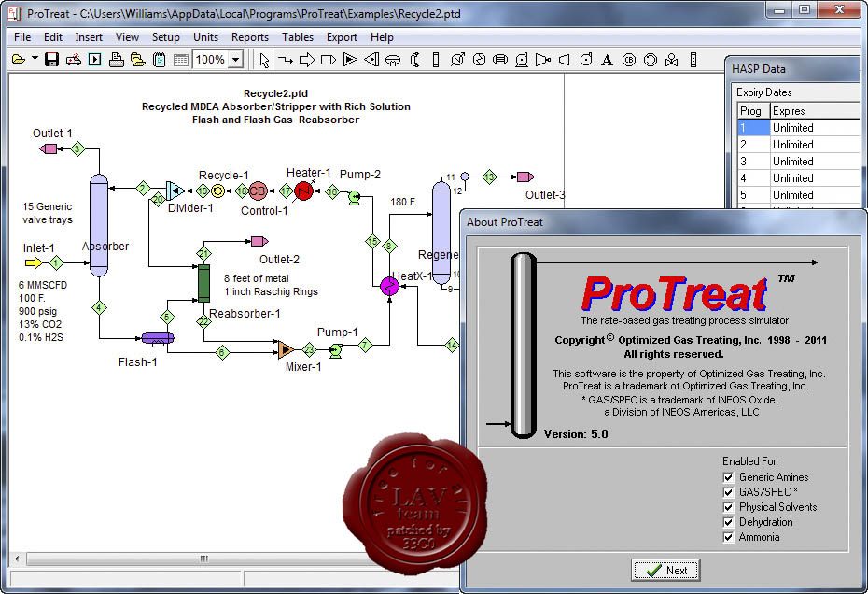Select the Control-1 CB block
The height and width of the screenshot is (594, 868).
point(258,191)
